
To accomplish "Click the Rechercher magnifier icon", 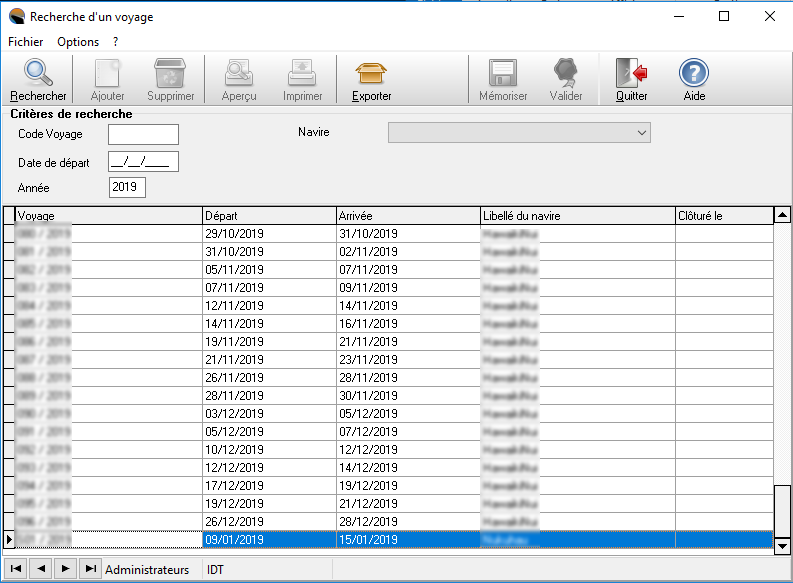I will click(38, 74).
